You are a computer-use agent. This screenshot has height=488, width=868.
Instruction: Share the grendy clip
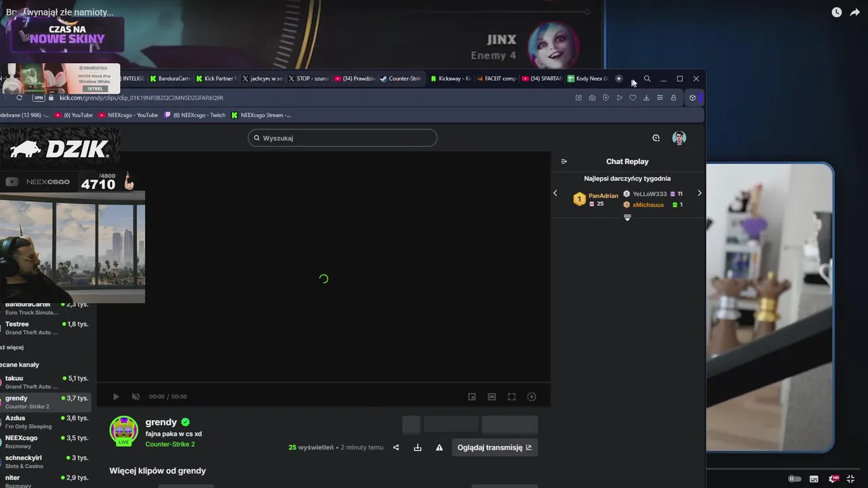pyautogui.click(x=396, y=447)
